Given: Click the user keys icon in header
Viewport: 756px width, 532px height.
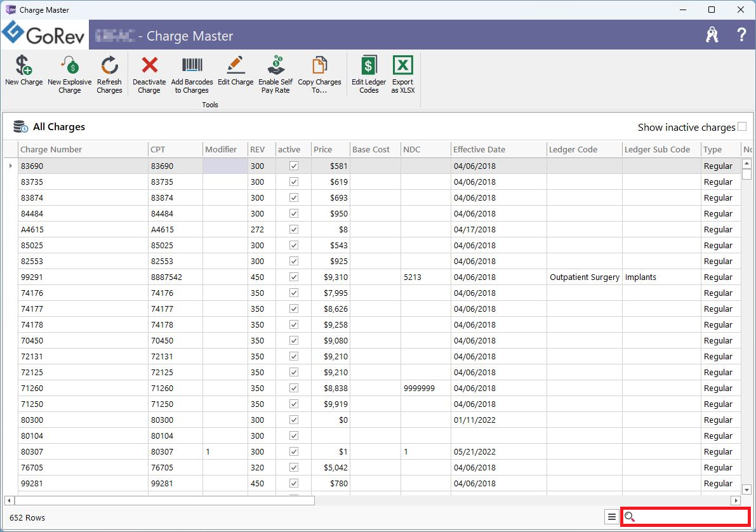Looking at the screenshot, I should [x=712, y=35].
